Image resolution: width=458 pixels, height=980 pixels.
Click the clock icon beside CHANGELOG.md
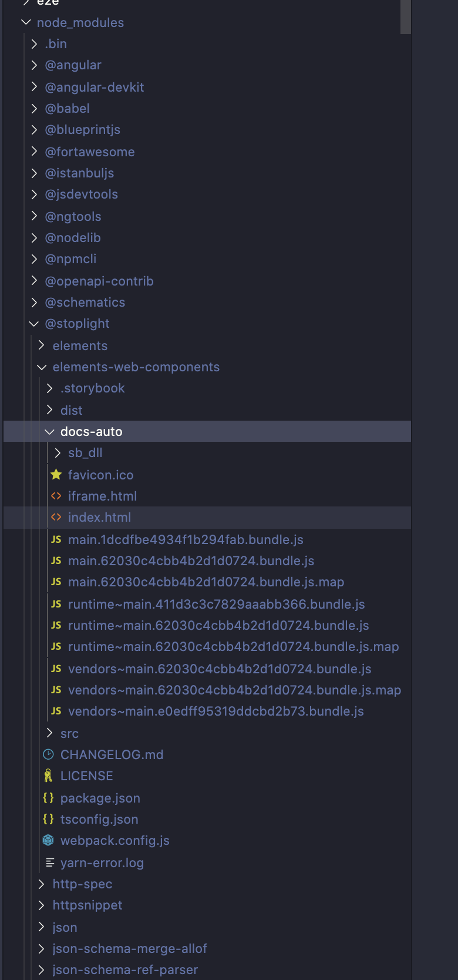tap(48, 754)
